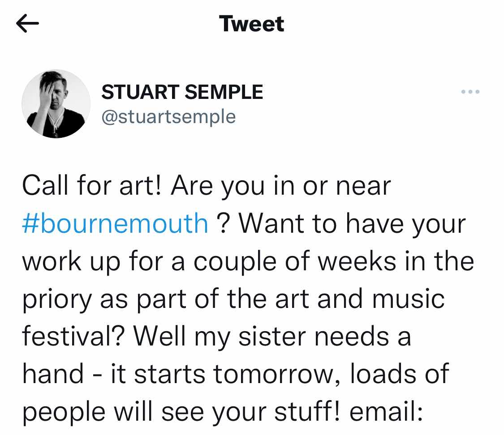Image resolution: width=504 pixels, height=435 pixels.
Task: Tap the words "loads of" in the tweet
Action: [x=400, y=373]
